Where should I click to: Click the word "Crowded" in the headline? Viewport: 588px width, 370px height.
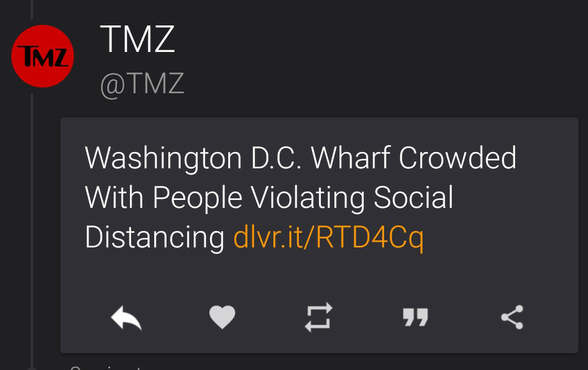click(458, 158)
